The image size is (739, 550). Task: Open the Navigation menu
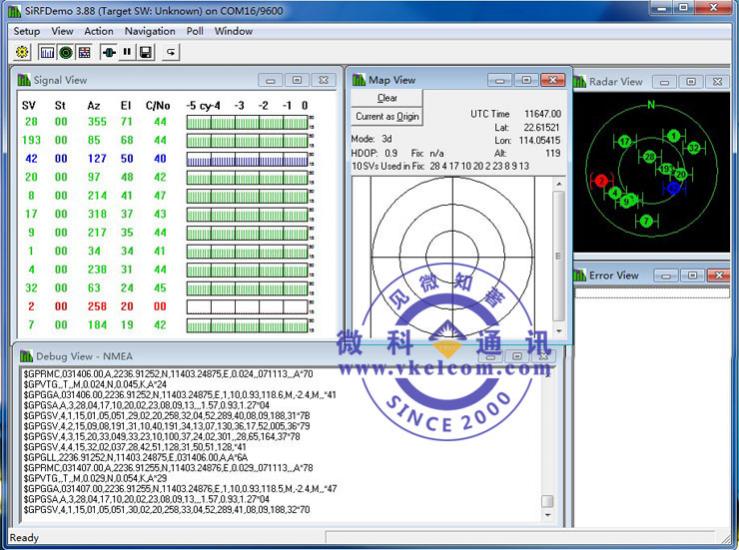150,31
